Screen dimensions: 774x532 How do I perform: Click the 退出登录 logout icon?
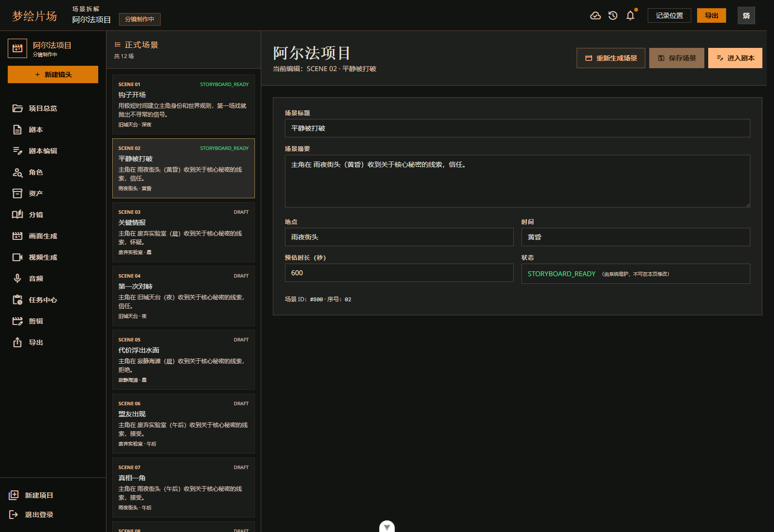pyautogui.click(x=14, y=515)
